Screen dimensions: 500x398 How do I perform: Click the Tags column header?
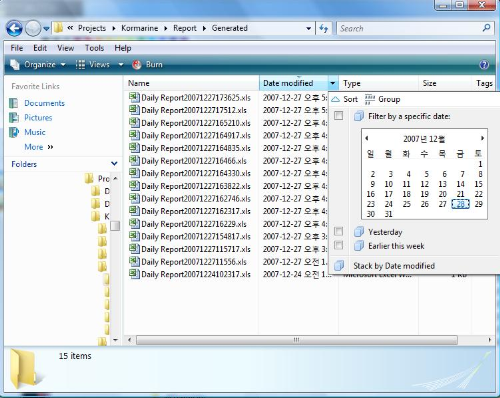[484, 83]
